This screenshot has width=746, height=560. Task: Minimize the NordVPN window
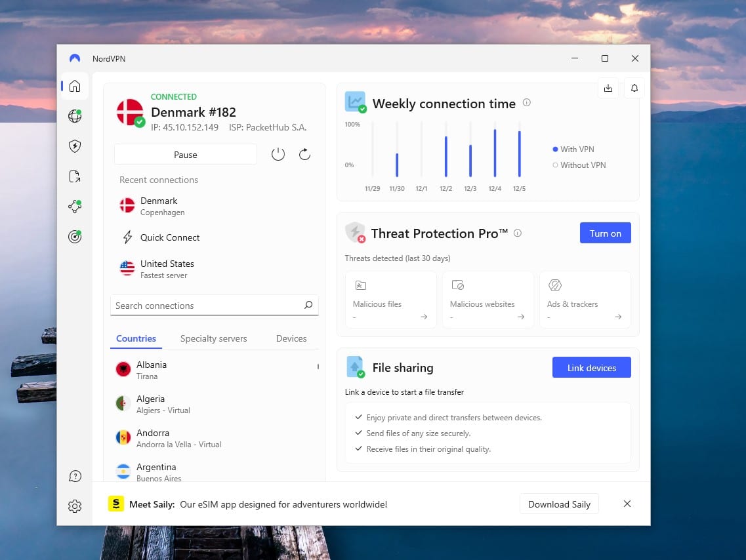point(575,58)
